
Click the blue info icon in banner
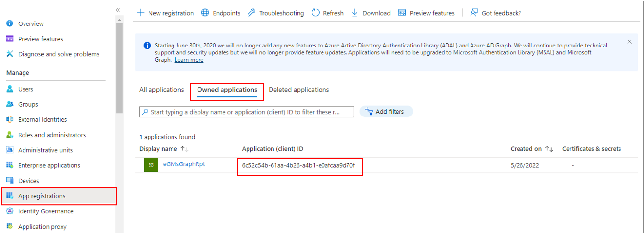pyautogui.click(x=147, y=46)
